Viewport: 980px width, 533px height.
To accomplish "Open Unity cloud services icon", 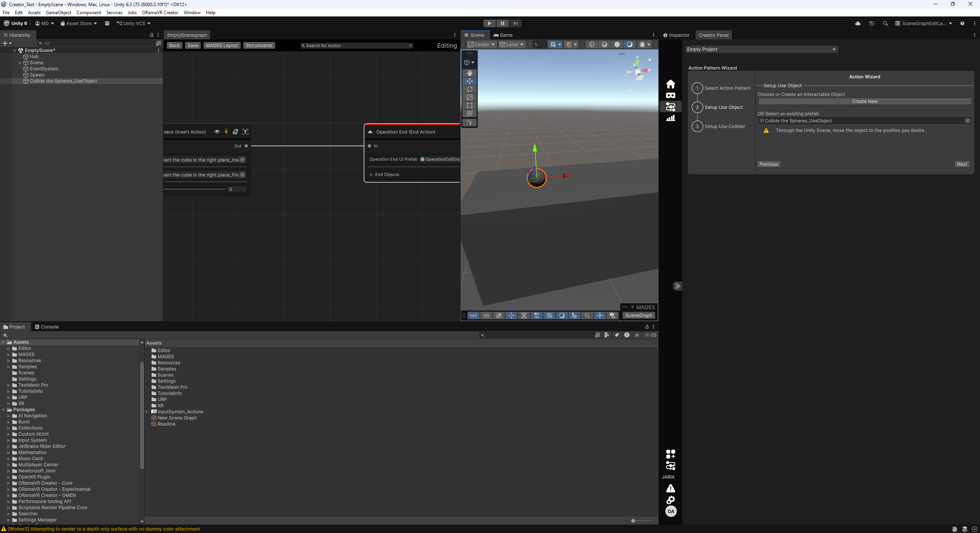I will pos(858,23).
